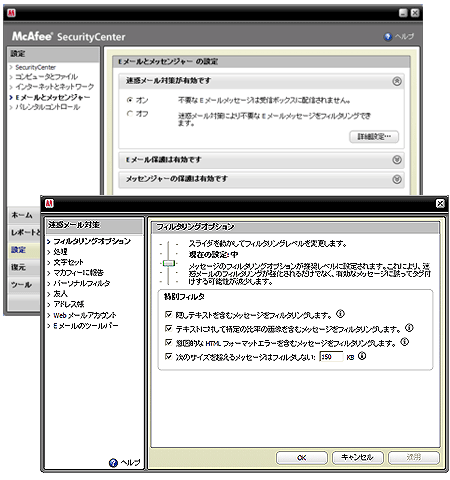450x480 pixels.
Task: Collapse the 迷惑メール対策 section chevron
Action: (x=397, y=81)
